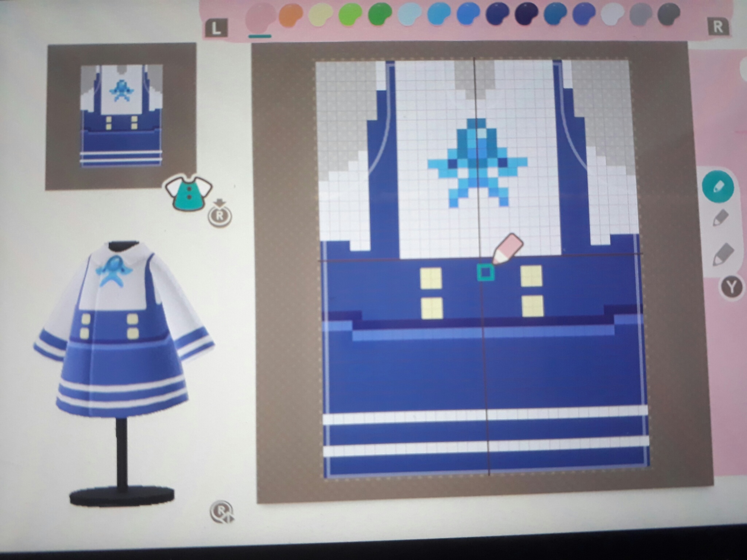Click the L shoulder button palette indicator
The image size is (747, 560).
pos(216,28)
